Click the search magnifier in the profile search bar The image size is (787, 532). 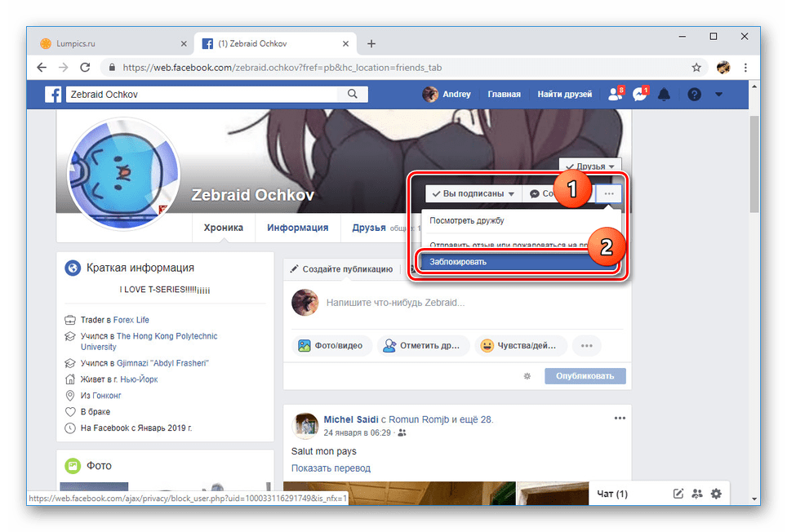pos(352,94)
